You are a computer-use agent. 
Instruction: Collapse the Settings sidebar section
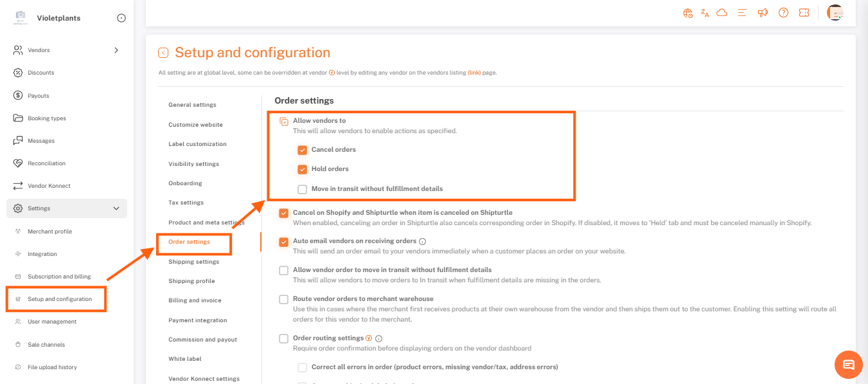(116, 208)
